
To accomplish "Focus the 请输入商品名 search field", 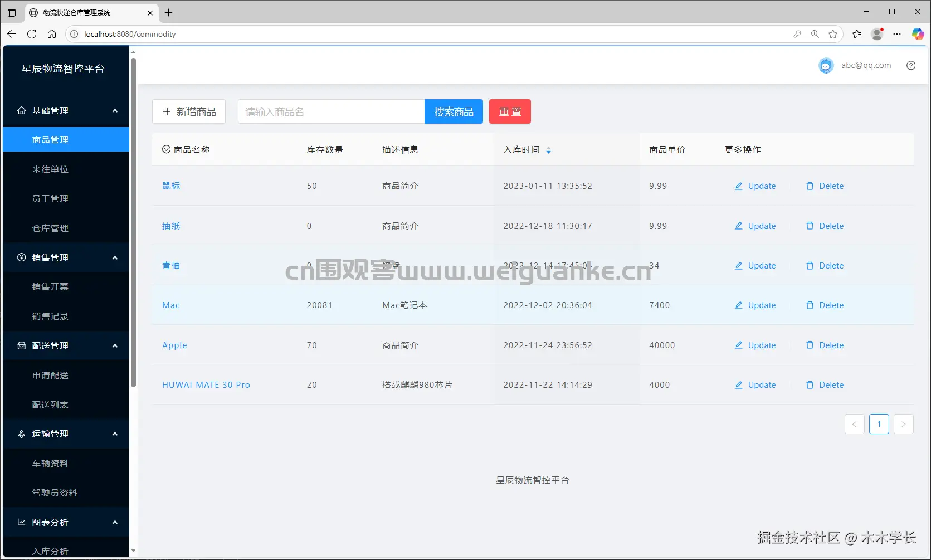I will point(331,111).
